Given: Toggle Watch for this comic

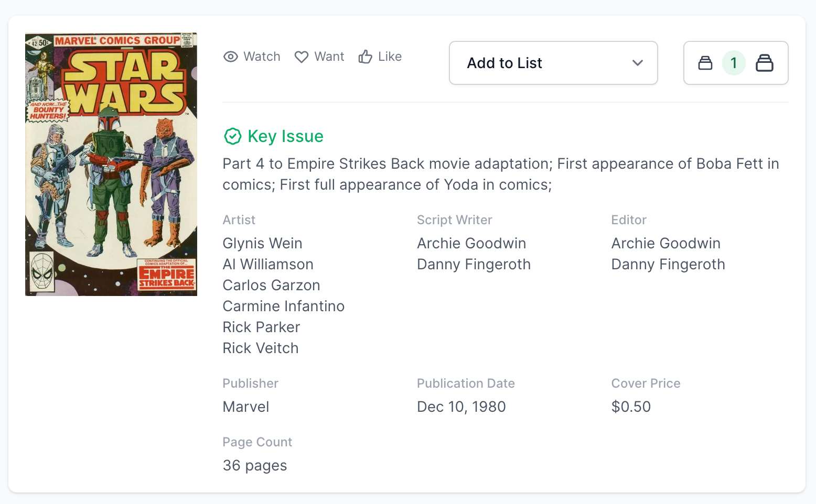Looking at the screenshot, I should click(x=252, y=57).
